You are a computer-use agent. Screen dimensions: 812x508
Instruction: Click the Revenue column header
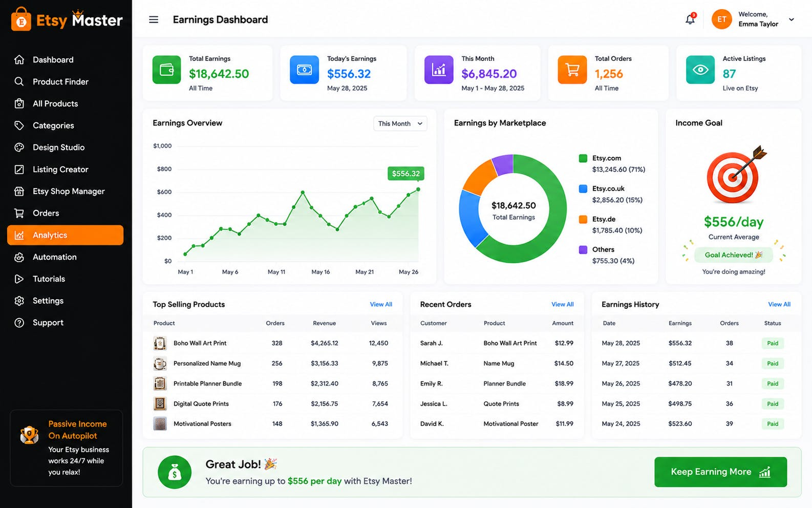coord(324,323)
